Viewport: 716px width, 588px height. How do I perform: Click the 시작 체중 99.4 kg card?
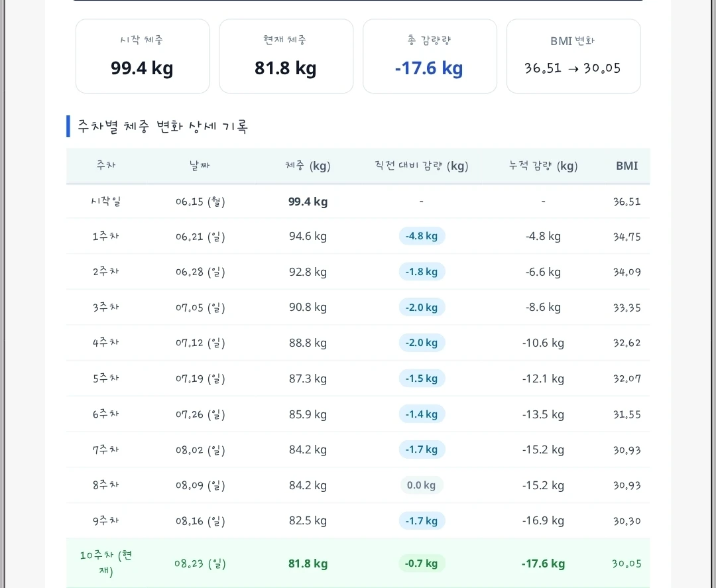pos(143,56)
